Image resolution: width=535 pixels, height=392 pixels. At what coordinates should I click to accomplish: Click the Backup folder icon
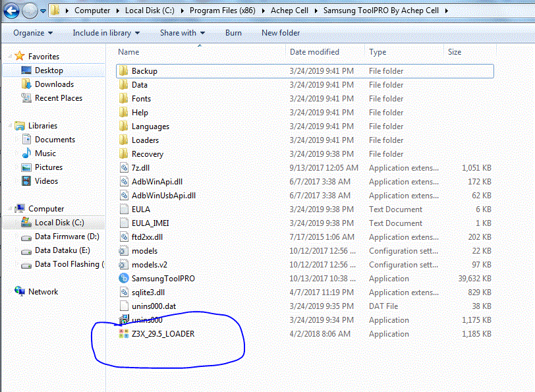(123, 71)
